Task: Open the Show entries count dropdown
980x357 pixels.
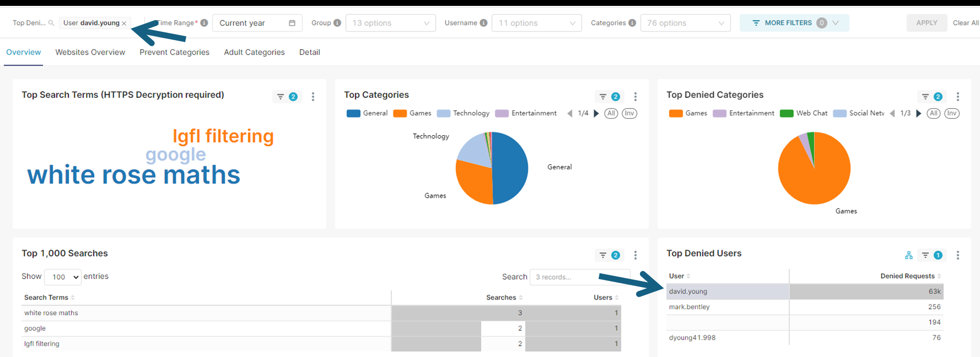Action: coord(63,277)
